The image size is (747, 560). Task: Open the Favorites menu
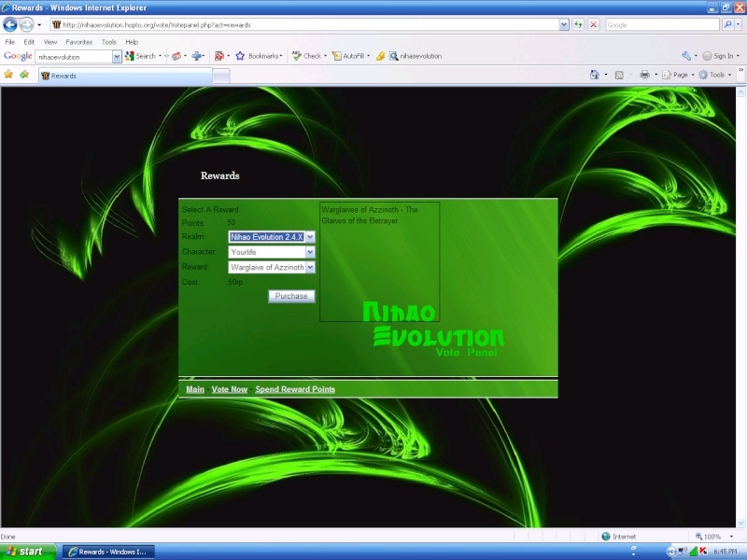point(79,42)
